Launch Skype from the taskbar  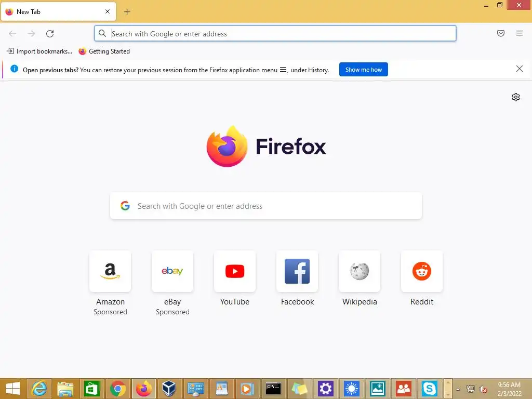429,389
